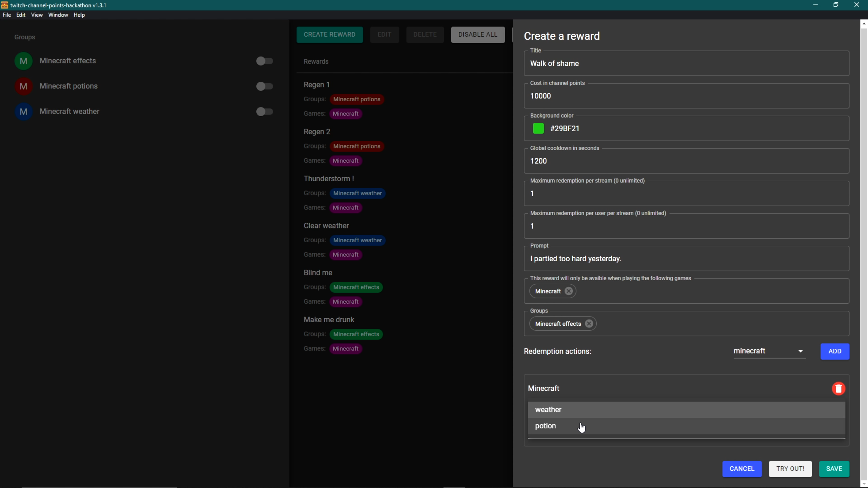Open the File menu

pyautogui.click(x=7, y=15)
